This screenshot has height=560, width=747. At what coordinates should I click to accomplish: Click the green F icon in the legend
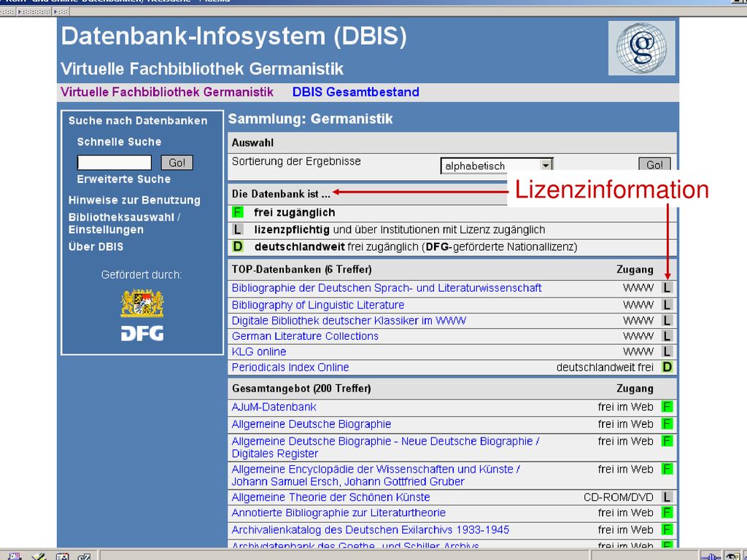237,212
